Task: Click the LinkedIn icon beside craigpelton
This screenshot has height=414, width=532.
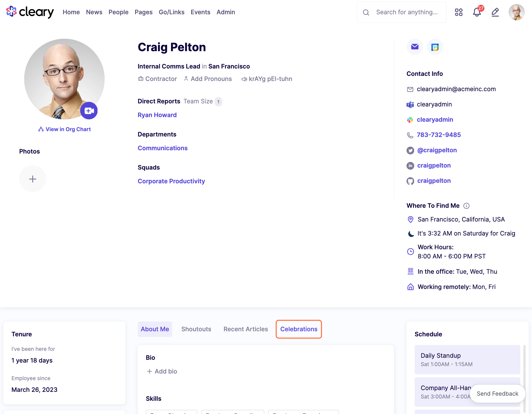Action: (410, 166)
